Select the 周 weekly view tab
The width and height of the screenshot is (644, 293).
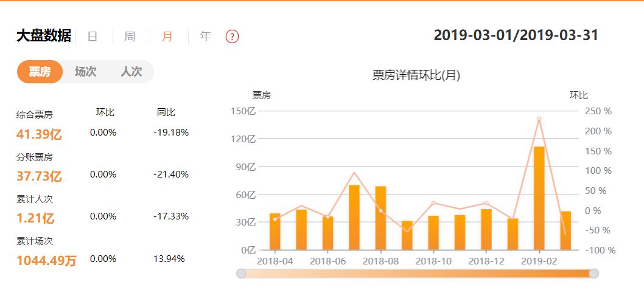pyautogui.click(x=130, y=36)
